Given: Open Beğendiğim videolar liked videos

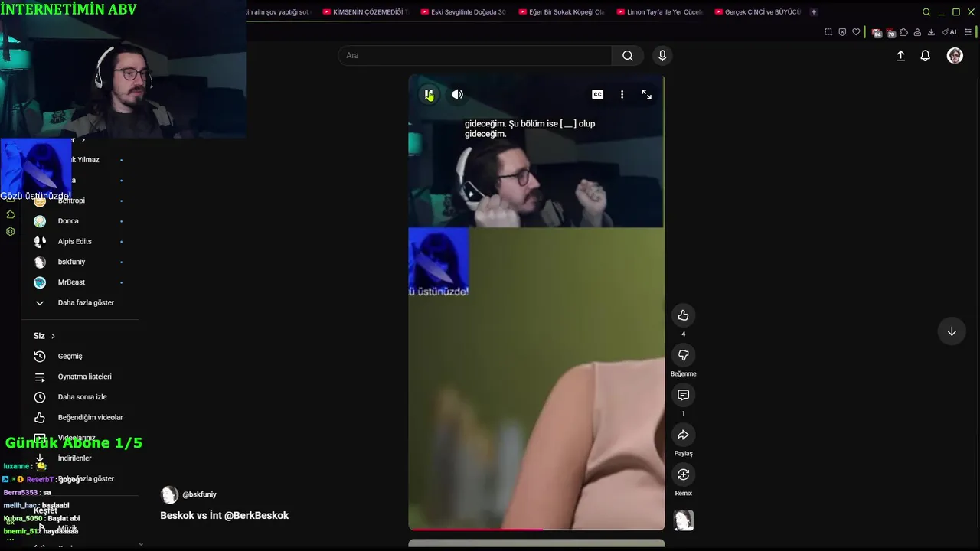Looking at the screenshot, I should [80, 417].
